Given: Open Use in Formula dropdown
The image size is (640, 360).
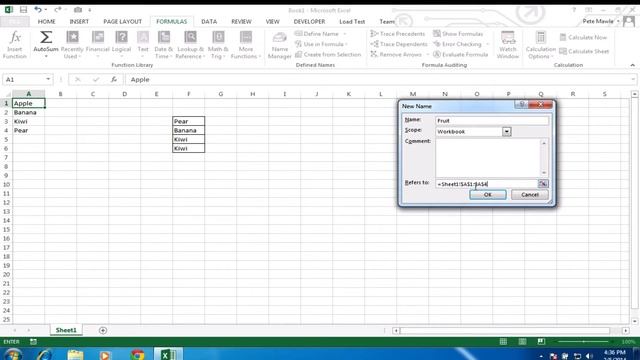Looking at the screenshot, I should coord(321,44).
